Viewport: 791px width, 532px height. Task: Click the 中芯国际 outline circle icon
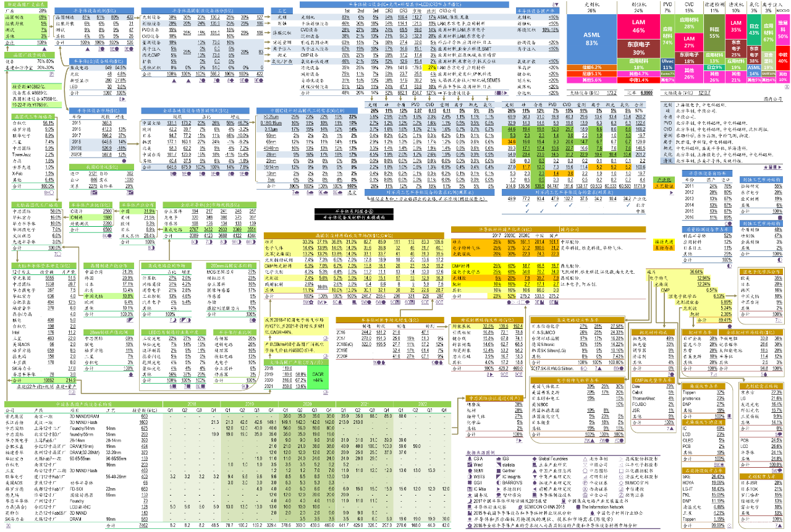click(585, 471)
